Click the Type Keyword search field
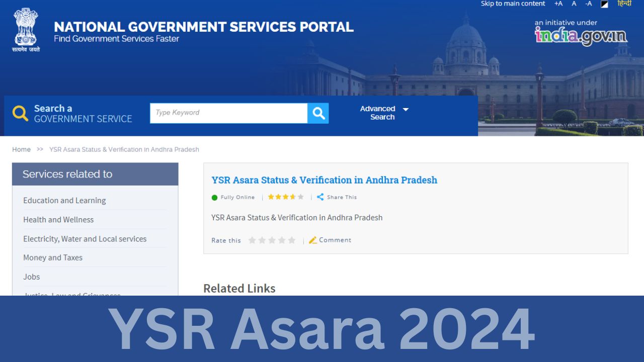 (x=228, y=113)
